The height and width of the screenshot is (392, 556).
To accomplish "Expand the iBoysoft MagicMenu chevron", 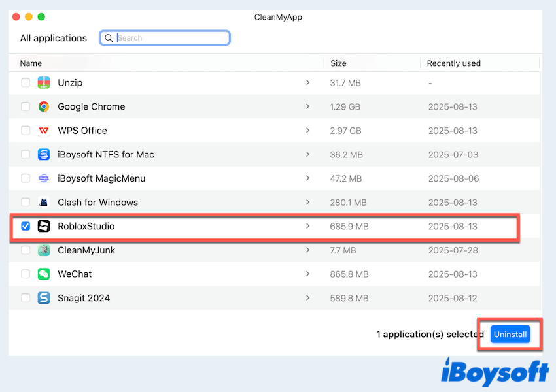I will click(x=307, y=178).
